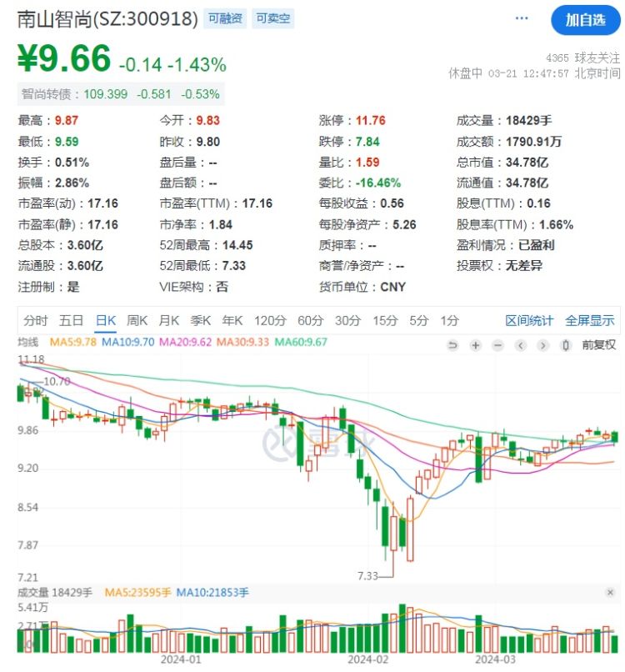
Task: Select the 30分 chart interval
Action: pos(347,320)
